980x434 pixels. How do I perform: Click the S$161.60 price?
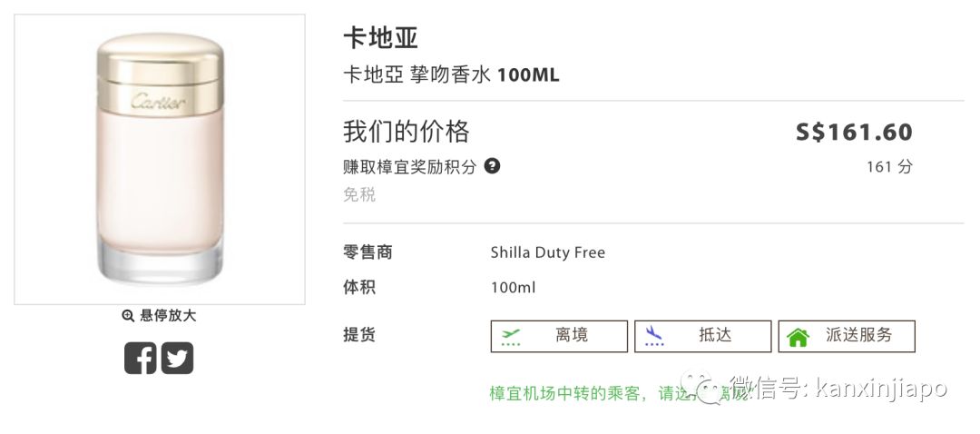pos(854,133)
